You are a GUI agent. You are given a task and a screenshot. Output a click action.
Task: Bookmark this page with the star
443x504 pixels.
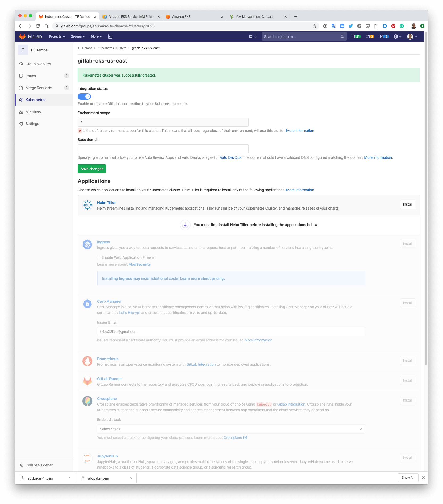coord(315,26)
